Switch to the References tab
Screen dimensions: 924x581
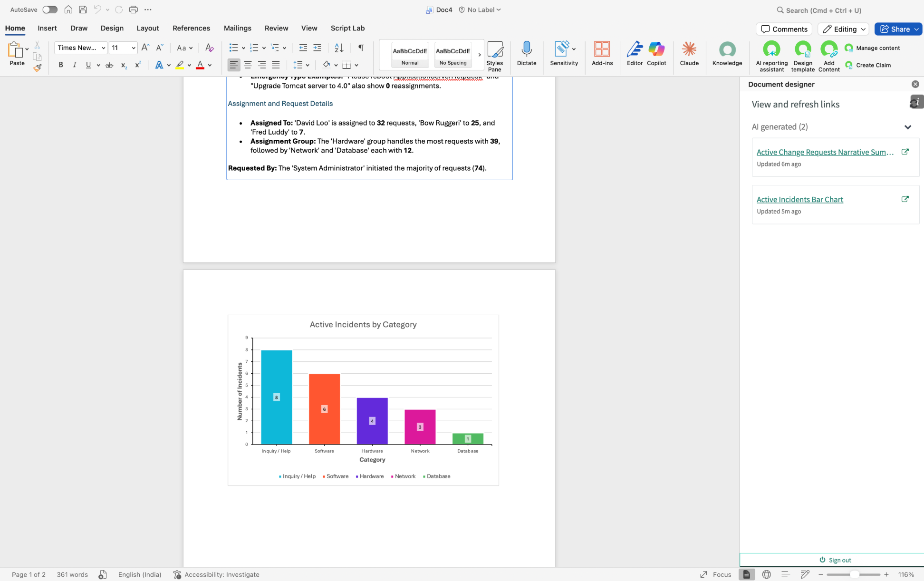(x=191, y=28)
